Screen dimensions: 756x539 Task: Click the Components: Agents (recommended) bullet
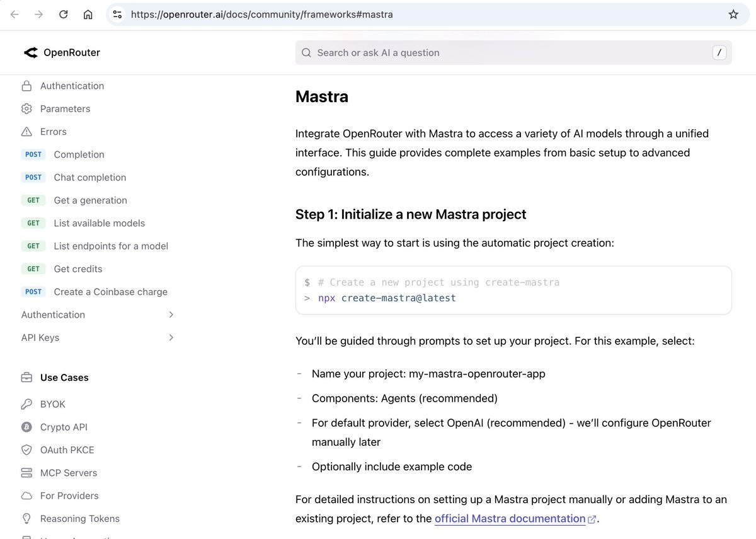[x=404, y=398]
